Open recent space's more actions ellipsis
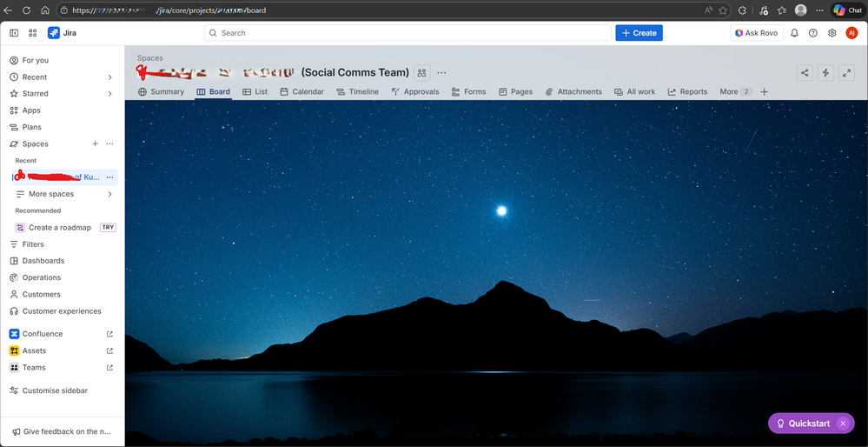The image size is (868, 447). pyautogui.click(x=109, y=177)
